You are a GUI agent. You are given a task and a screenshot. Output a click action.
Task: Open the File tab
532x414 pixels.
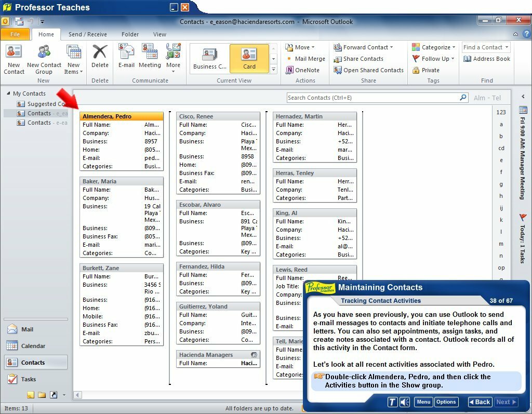click(x=15, y=34)
